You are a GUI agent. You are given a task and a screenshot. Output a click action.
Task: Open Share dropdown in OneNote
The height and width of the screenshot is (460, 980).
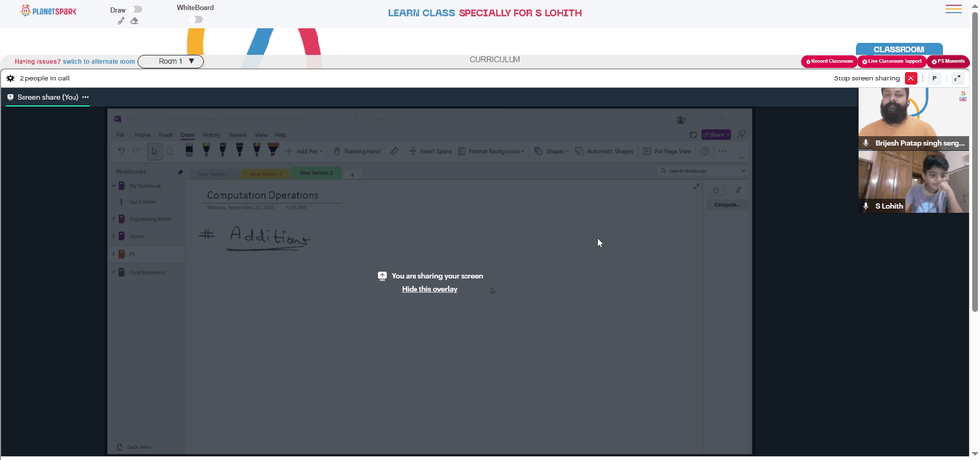coord(715,134)
